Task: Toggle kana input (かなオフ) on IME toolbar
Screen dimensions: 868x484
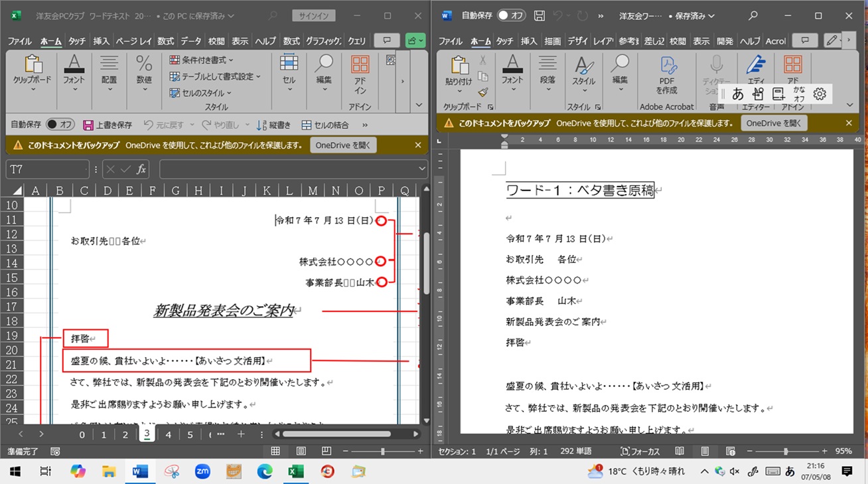Action: tap(799, 94)
